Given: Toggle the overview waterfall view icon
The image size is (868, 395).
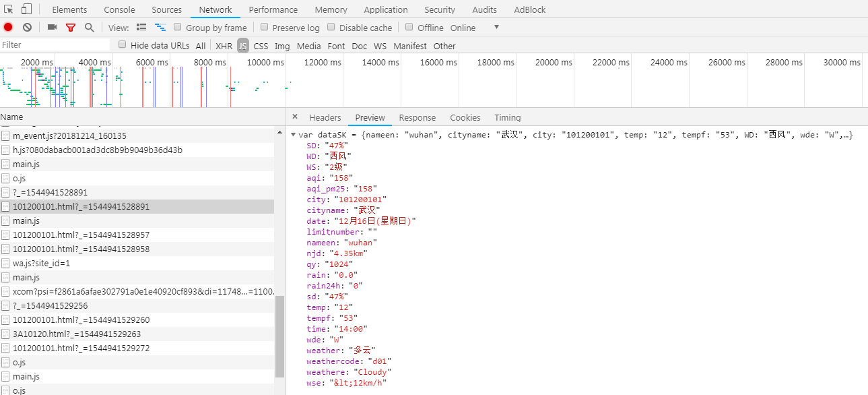Looking at the screenshot, I should [x=160, y=28].
